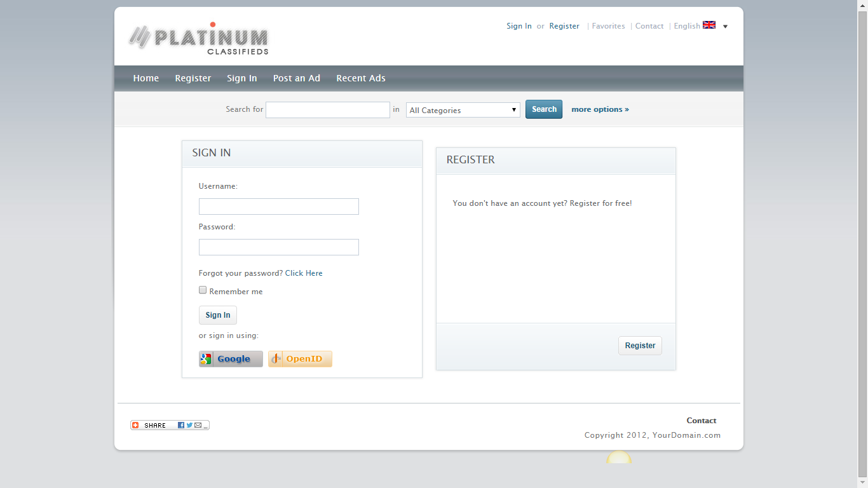Click the orange plus Share icon
The width and height of the screenshot is (868, 488).
pos(135,425)
